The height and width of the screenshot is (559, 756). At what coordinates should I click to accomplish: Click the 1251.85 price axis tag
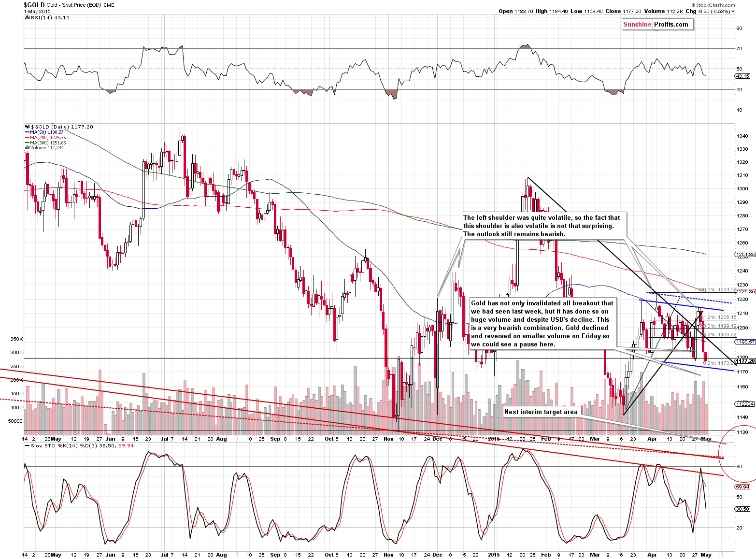745,254
